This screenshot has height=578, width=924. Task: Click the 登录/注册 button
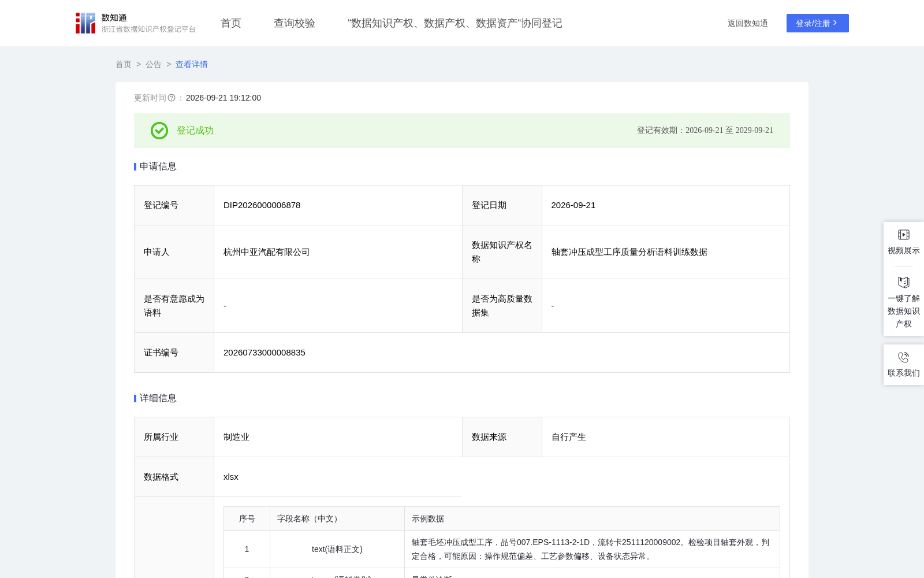click(818, 23)
